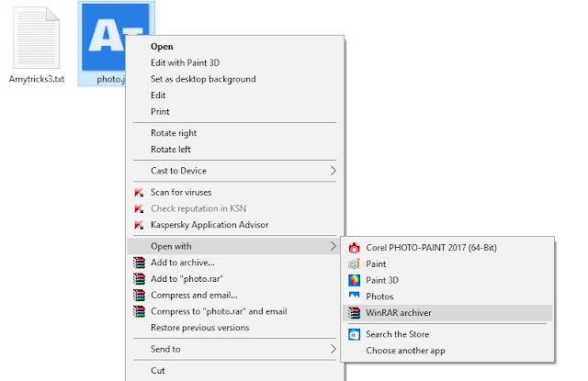Select Choose another app
588x381 pixels.
click(x=447, y=351)
